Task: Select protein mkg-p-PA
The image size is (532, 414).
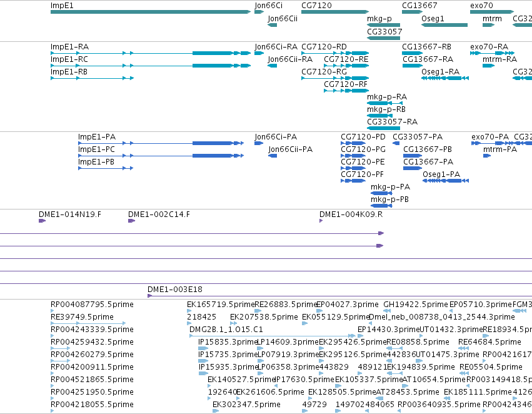Action: click(382, 193)
